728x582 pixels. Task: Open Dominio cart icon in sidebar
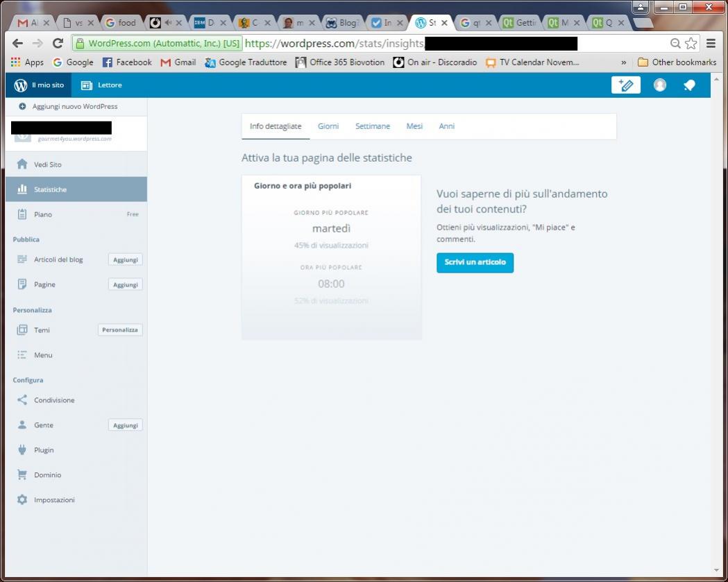(x=22, y=475)
